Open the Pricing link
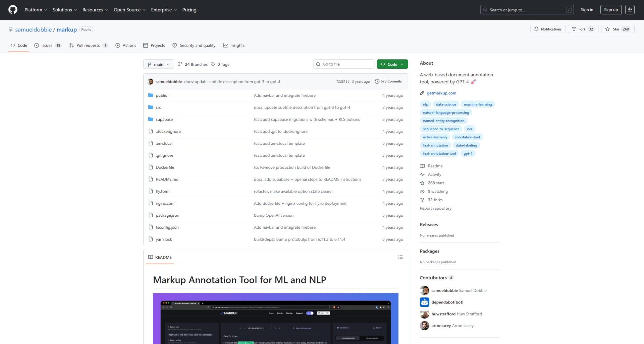The width and height of the screenshot is (644, 344). coord(189,10)
